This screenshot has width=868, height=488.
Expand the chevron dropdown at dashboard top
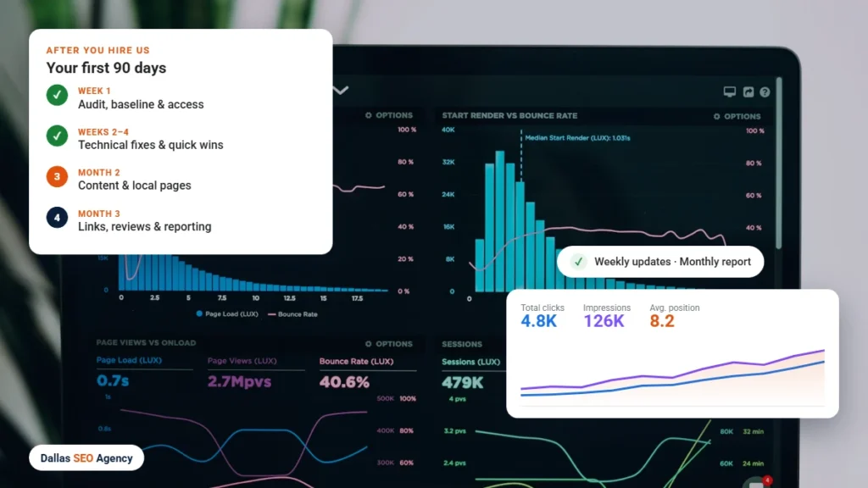(x=341, y=90)
